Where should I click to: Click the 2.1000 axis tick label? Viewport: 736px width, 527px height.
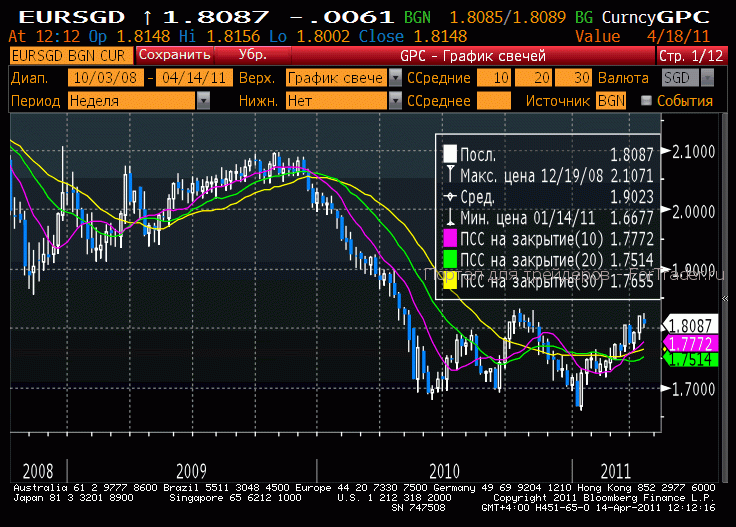(693, 152)
